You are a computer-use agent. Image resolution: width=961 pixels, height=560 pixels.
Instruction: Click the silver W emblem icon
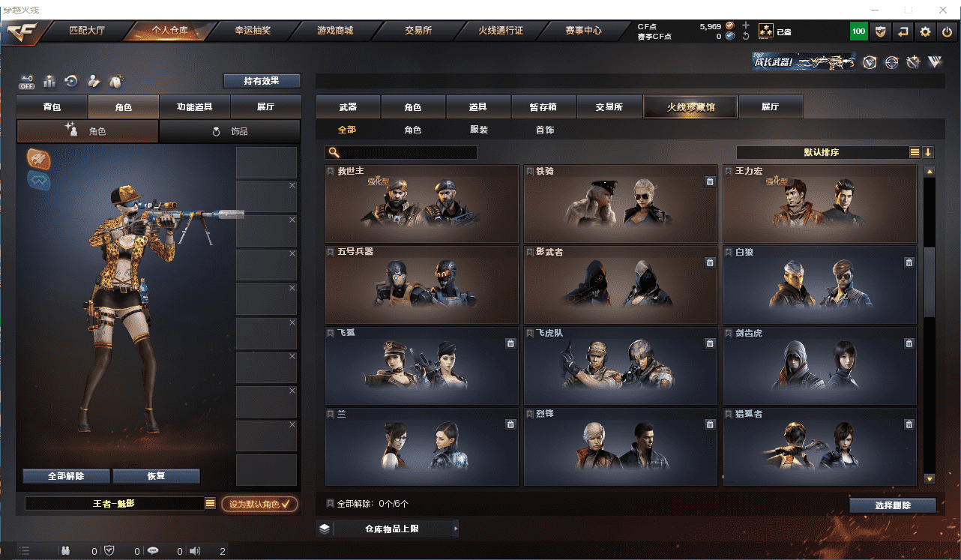(935, 62)
